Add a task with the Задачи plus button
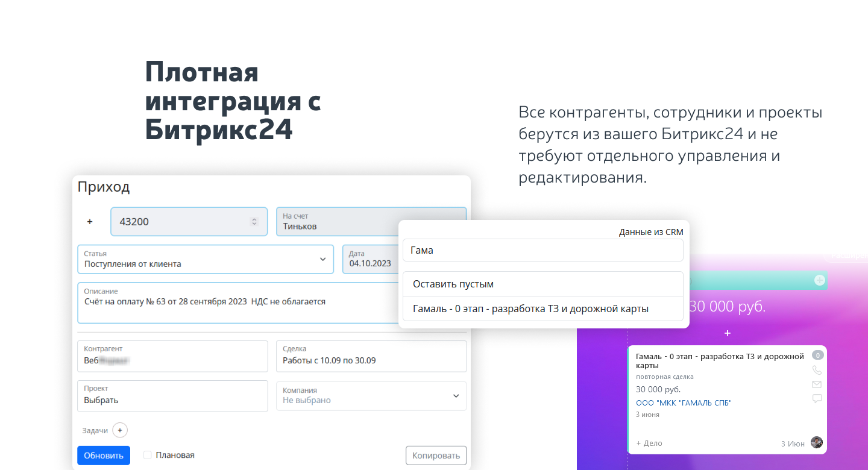 coord(119,430)
